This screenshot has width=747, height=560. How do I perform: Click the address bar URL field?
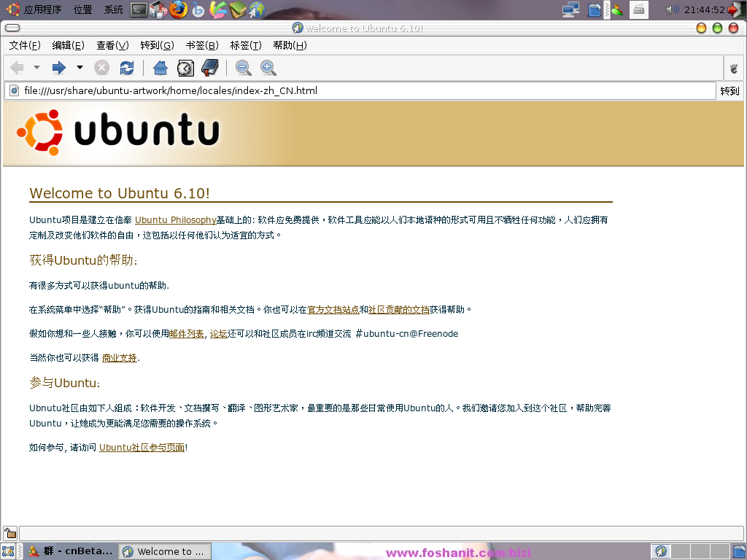pos(360,90)
